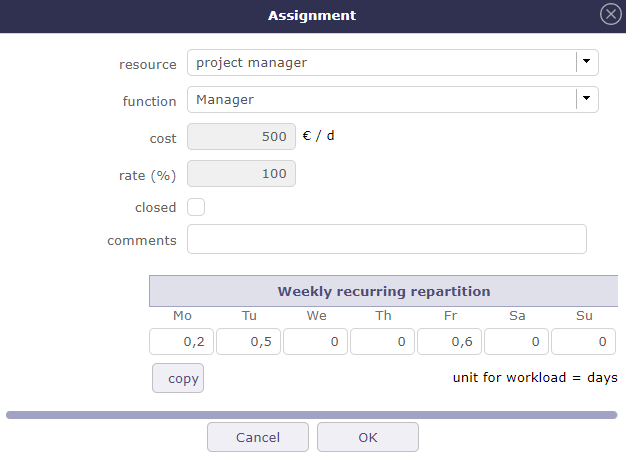Viewport: 626px width, 463px height.
Task: Click the copy button
Action: [x=178, y=378]
